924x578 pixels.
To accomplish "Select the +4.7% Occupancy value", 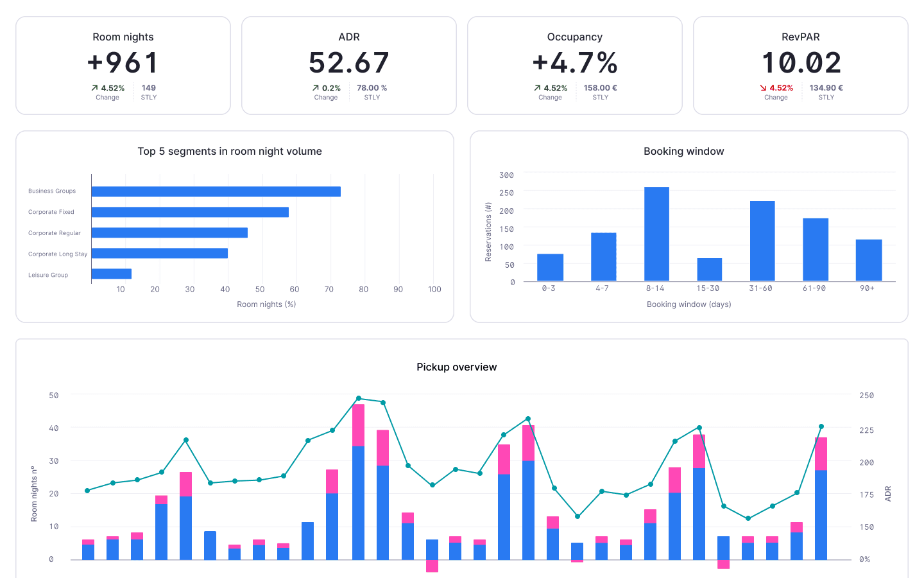I will [x=575, y=63].
